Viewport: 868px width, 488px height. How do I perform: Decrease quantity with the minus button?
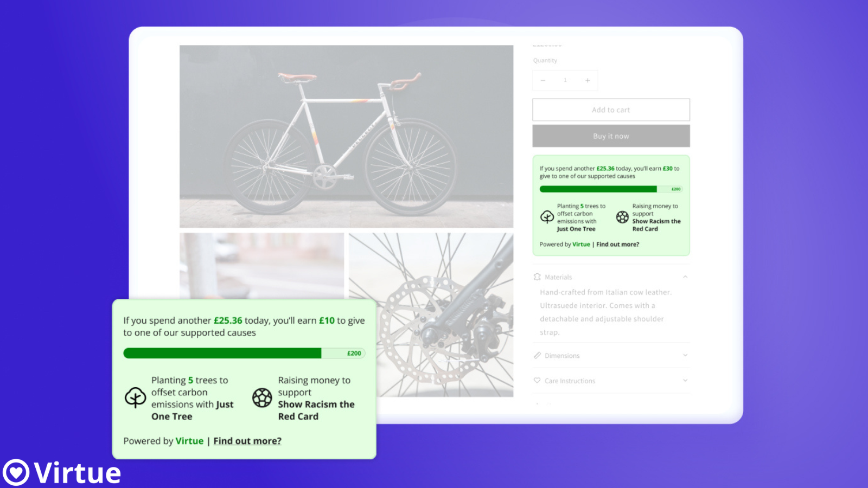(542, 80)
